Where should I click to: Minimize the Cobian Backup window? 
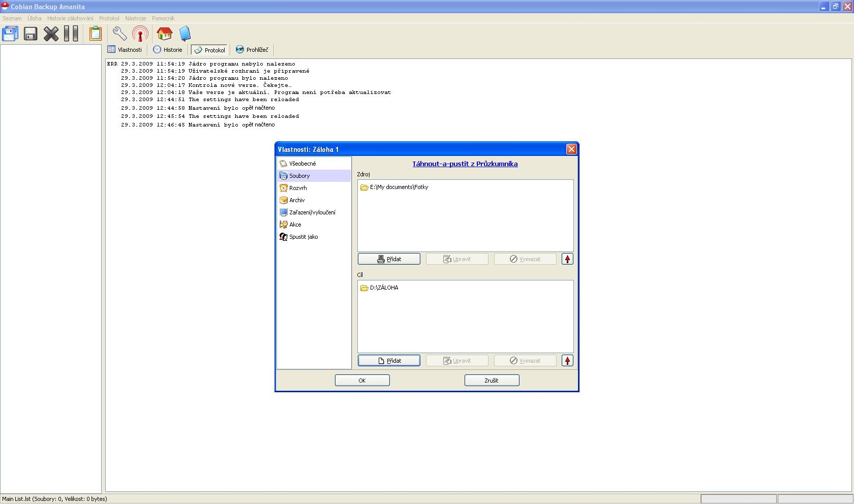coord(823,7)
